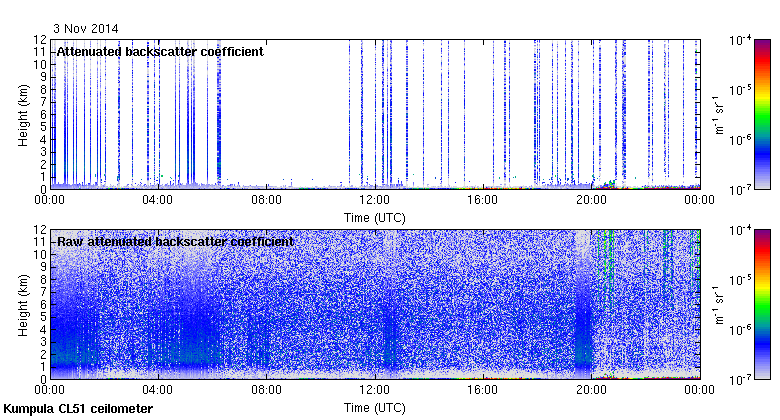Click the 10⁻⁷ label on the bottom color bar
This screenshot has height=420, width=780.
(x=740, y=380)
